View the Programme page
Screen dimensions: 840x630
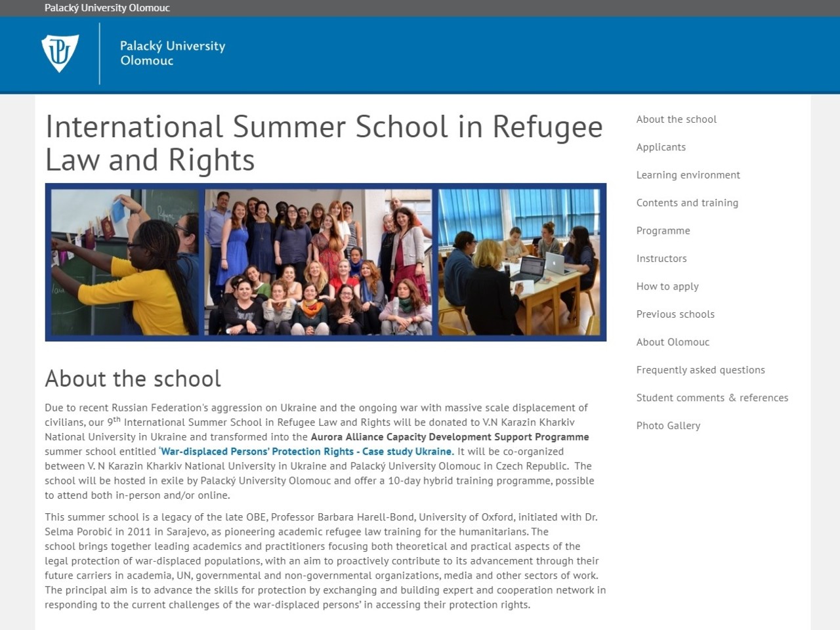(663, 231)
